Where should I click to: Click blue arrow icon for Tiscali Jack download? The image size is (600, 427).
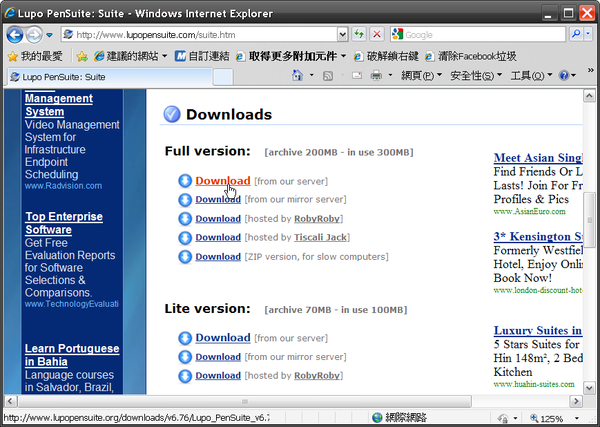pyautogui.click(x=185, y=238)
